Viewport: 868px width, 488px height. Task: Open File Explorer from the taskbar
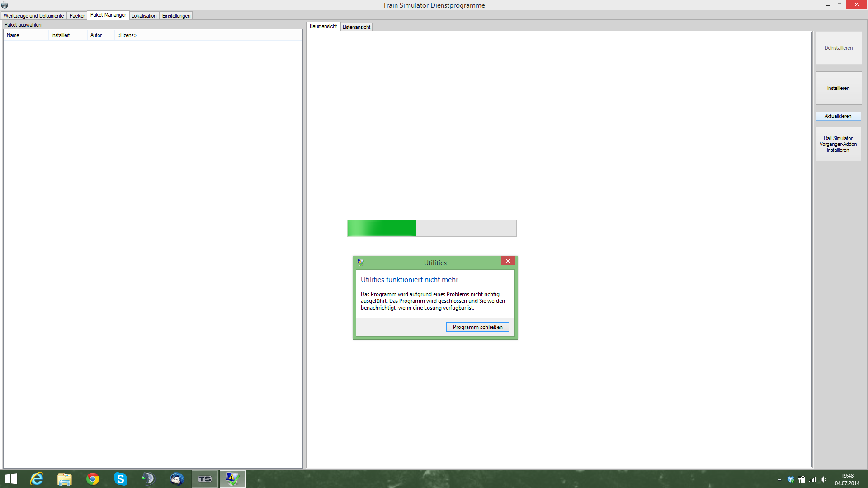point(65,479)
